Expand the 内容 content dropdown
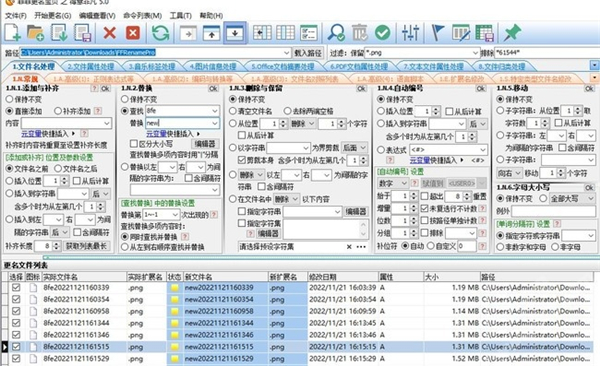This screenshot has height=366, width=600. (107, 123)
